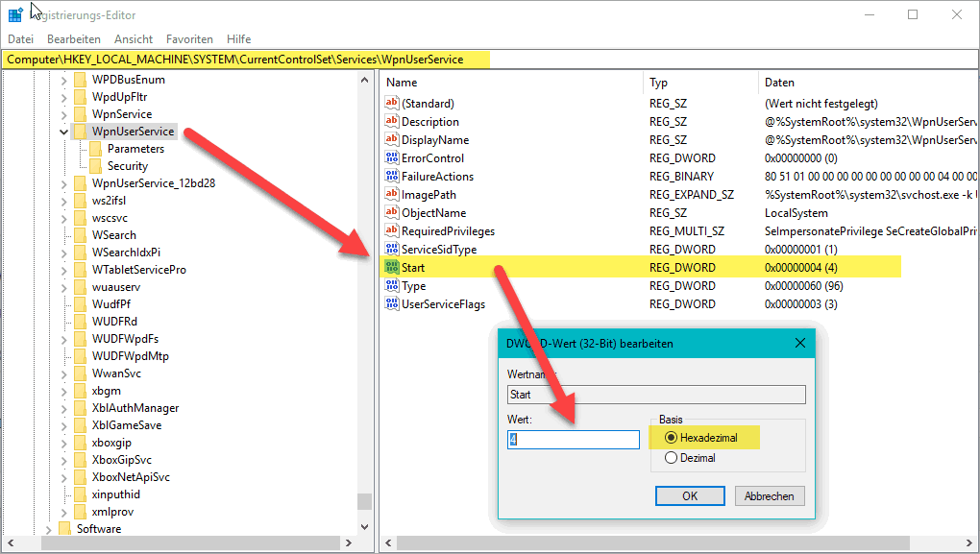Click the ImagePath string value icon

point(391,195)
